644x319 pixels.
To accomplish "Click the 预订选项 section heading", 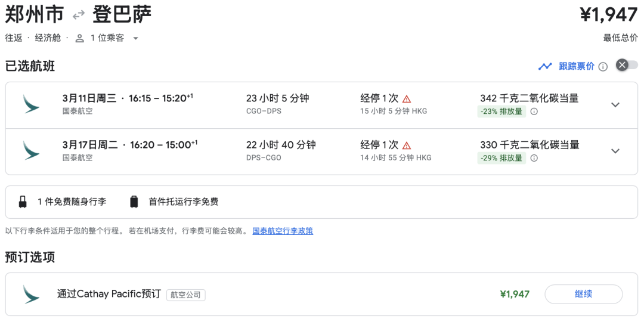I will [x=30, y=256].
